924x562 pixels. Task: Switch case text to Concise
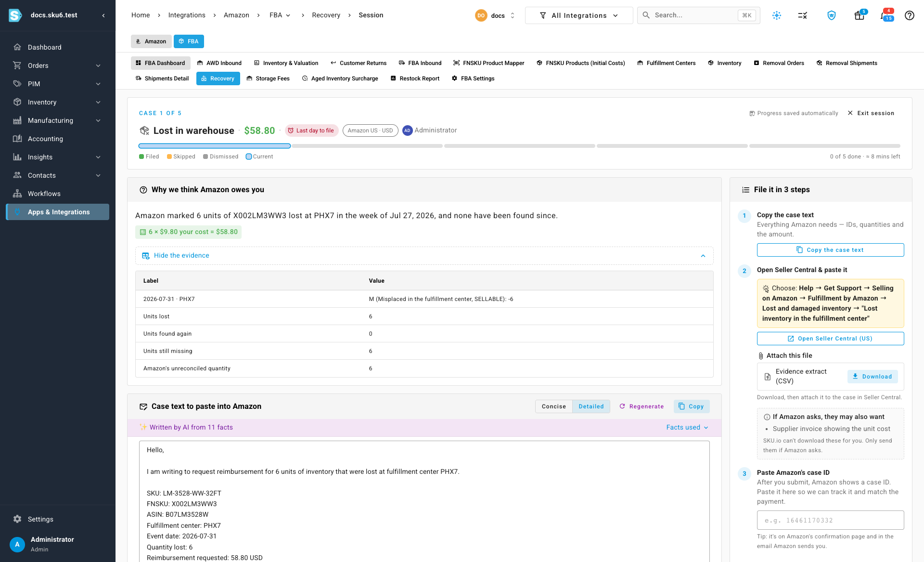(553, 406)
